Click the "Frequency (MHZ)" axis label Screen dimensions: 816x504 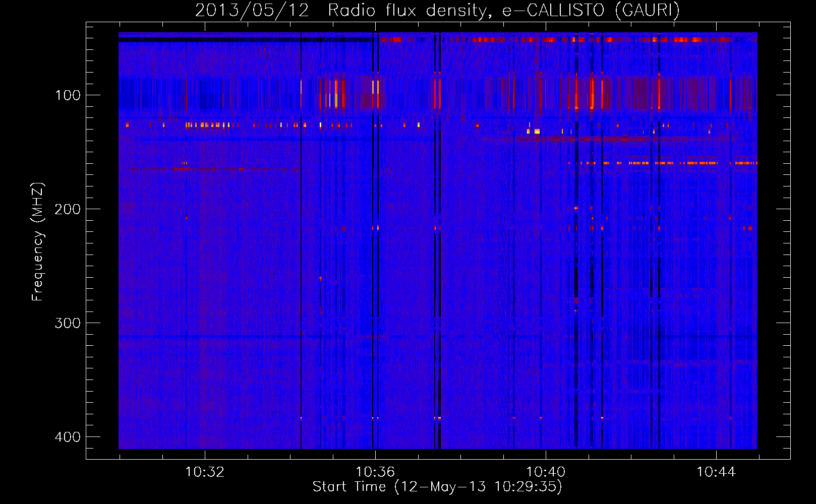[38, 242]
